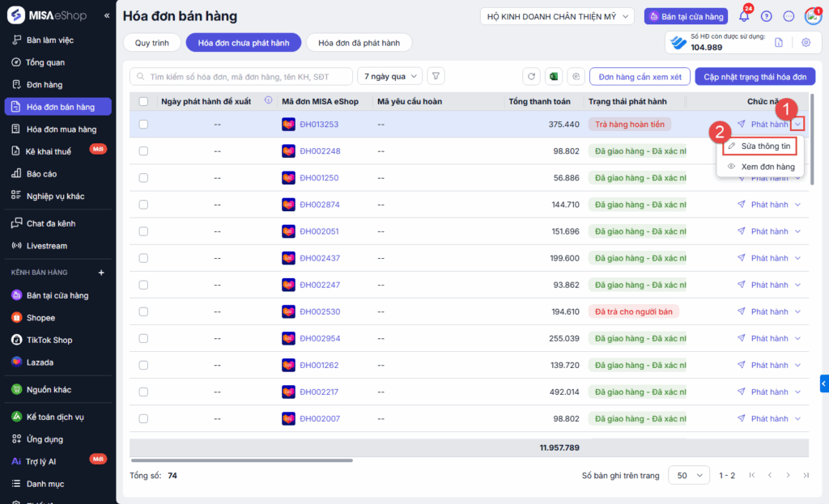Viewport: 829px width, 504px height.
Task: Click the horizontal scrollbar below the table
Action: [x=241, y=460]
